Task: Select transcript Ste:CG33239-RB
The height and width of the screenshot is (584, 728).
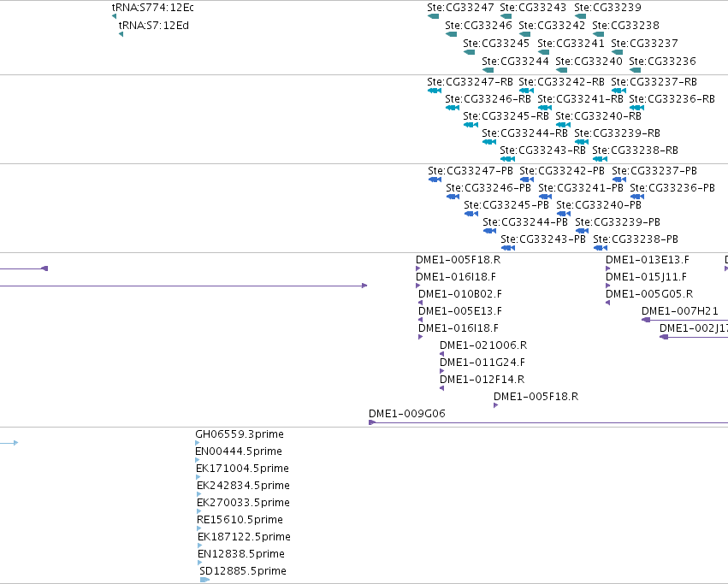Action: point(618,133)
